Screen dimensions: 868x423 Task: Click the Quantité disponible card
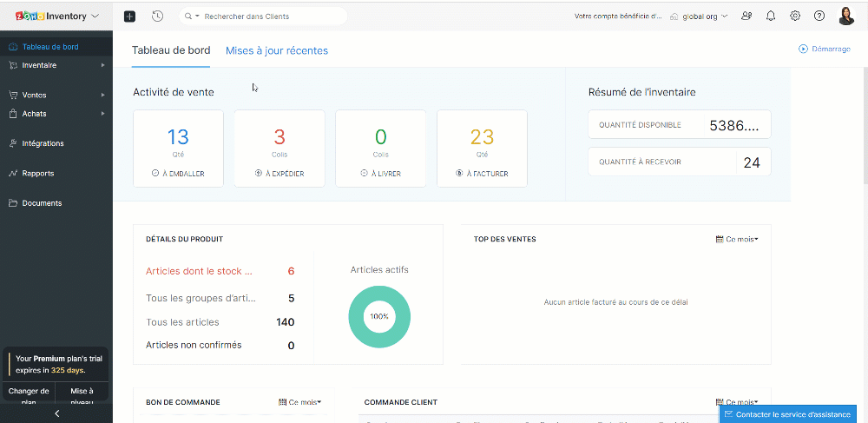(680, 124)
